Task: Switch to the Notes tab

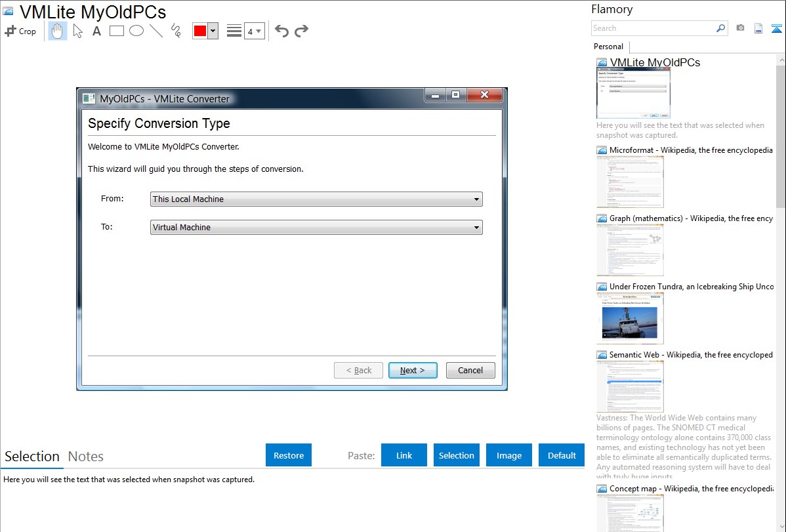Action: [x=86, y=457]
